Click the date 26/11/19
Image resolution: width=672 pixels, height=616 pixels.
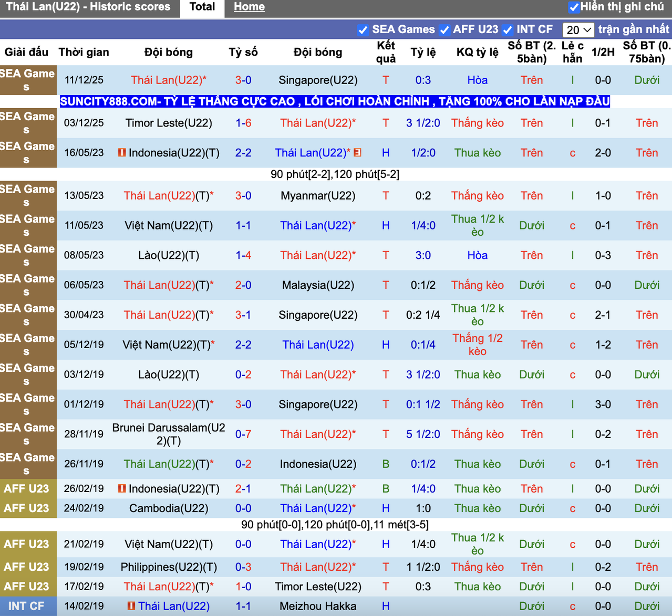84,464
